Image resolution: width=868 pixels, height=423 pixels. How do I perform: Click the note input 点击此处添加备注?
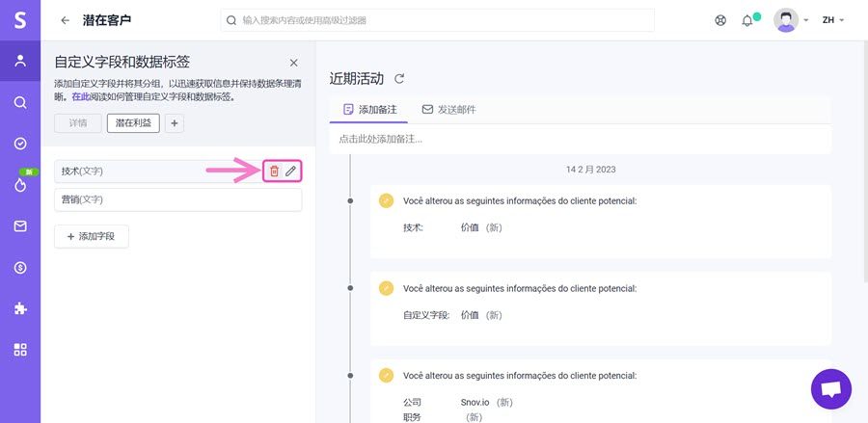tap(581, 140)
